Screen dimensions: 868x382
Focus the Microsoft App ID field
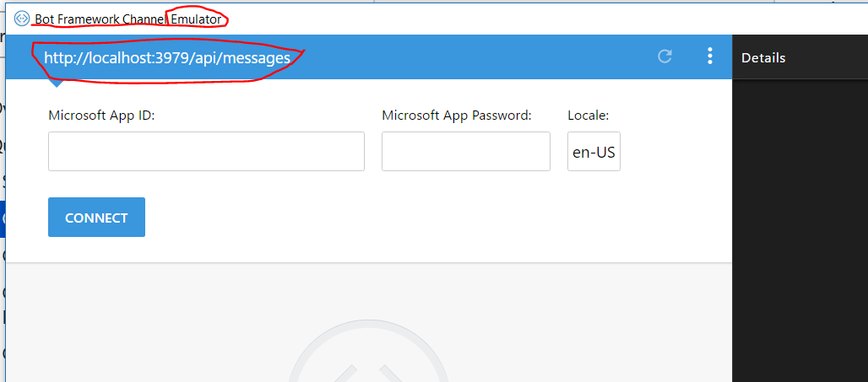(x=206, y=152)
